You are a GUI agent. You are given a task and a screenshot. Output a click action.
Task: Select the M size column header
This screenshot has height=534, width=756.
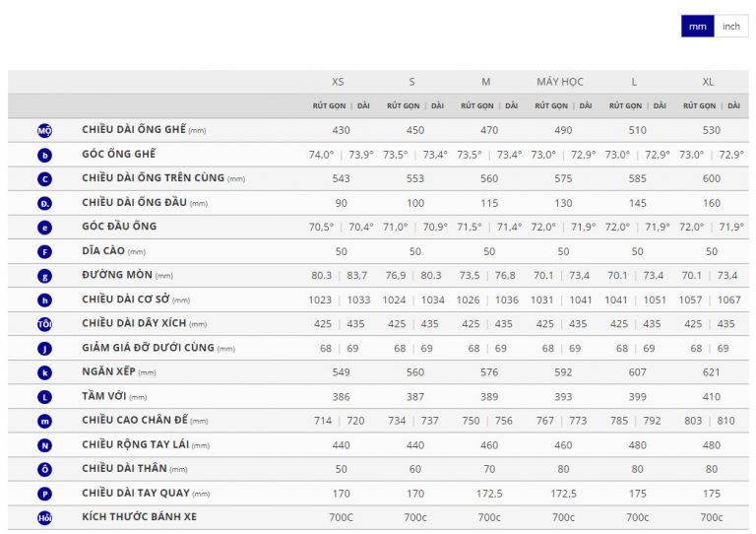(x=486, y=82)
